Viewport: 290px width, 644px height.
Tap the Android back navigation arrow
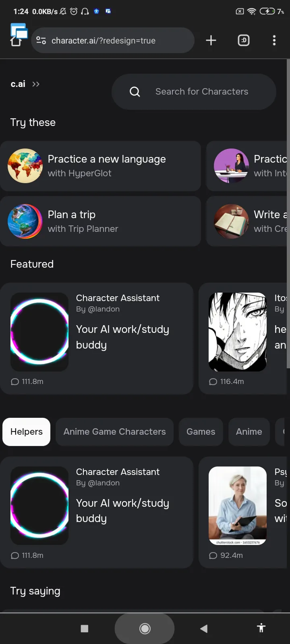point(204,628)
